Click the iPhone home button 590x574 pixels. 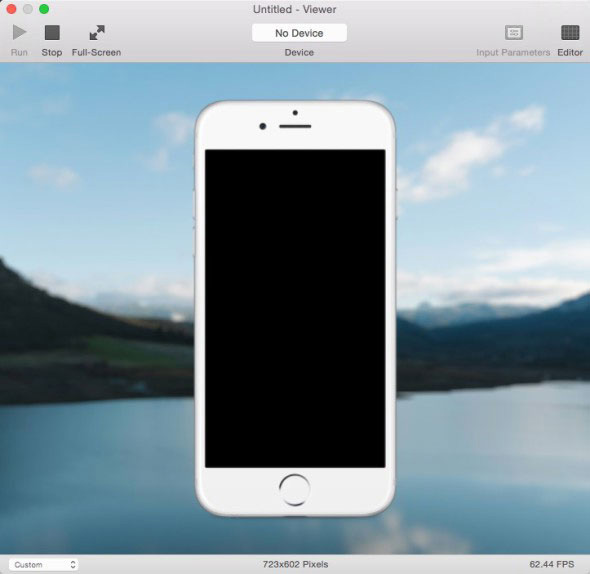[295, 490]
